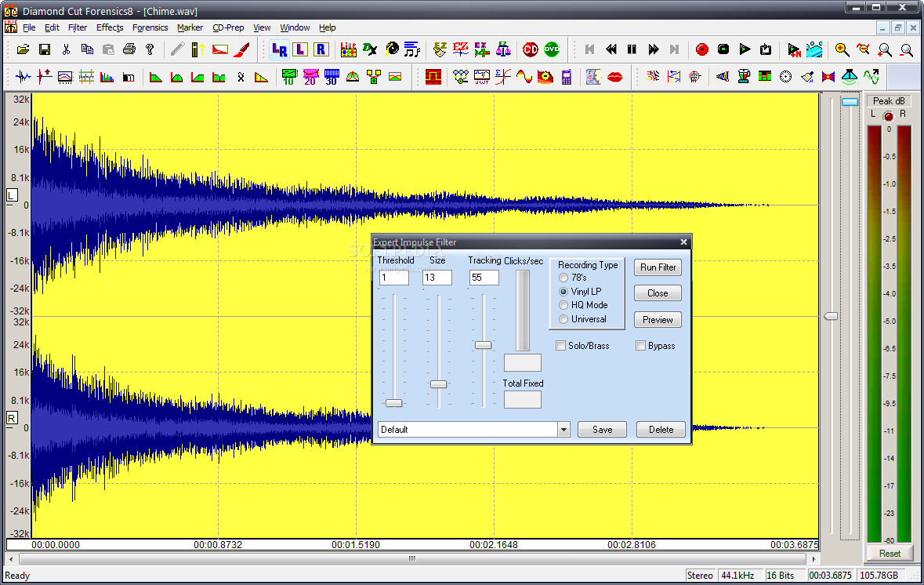Viewport: 924px width, 585px height.
Task: Enable the Bypass checkbox
Action: click(x=655, y=346)
